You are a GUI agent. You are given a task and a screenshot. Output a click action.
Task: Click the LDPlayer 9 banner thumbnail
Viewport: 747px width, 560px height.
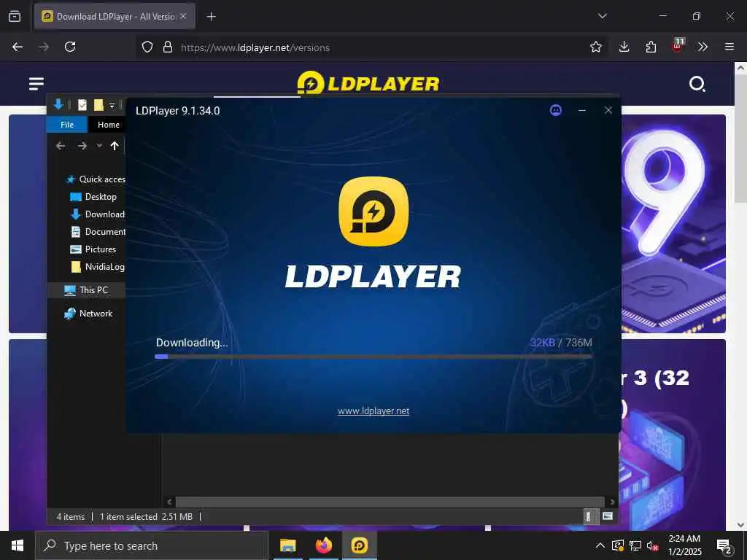(673, 224)
